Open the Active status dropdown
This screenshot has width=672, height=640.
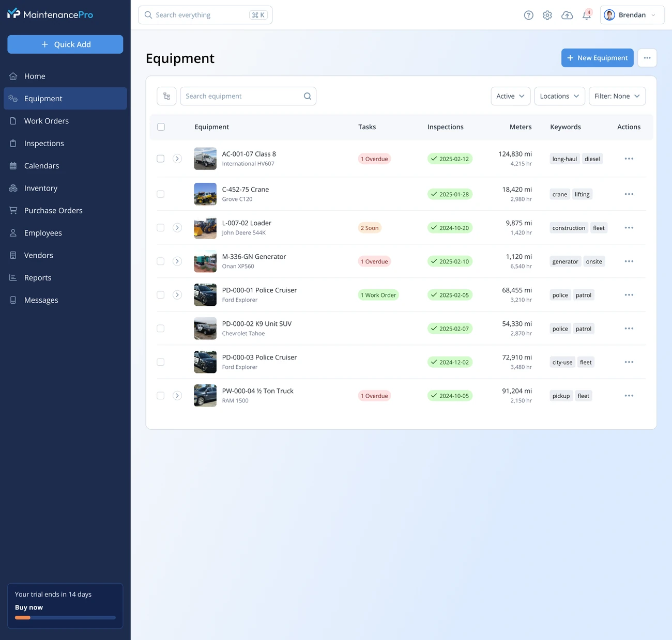point(511,96)
